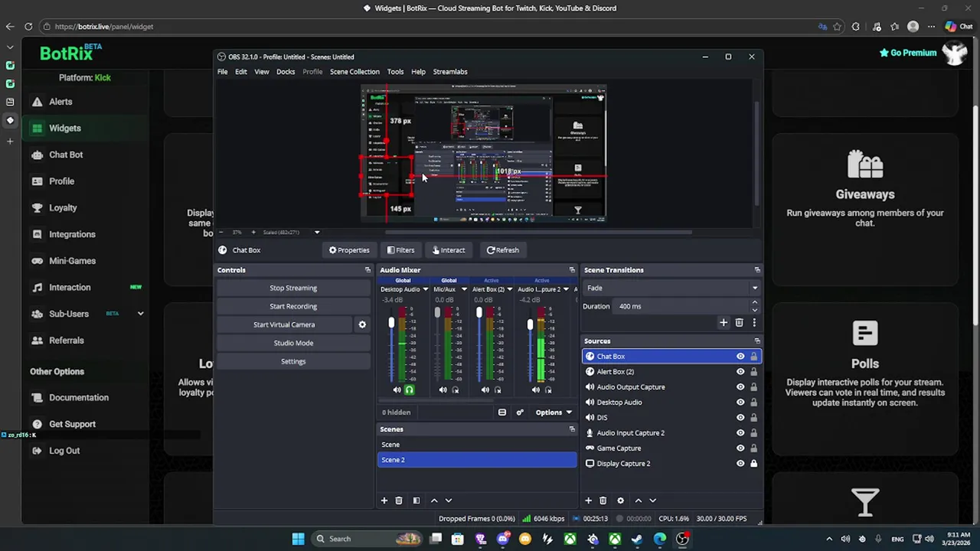Open the Alerts page in BotRix sidebar
Screen dimensions: 980x551
[x=60, y=101]
